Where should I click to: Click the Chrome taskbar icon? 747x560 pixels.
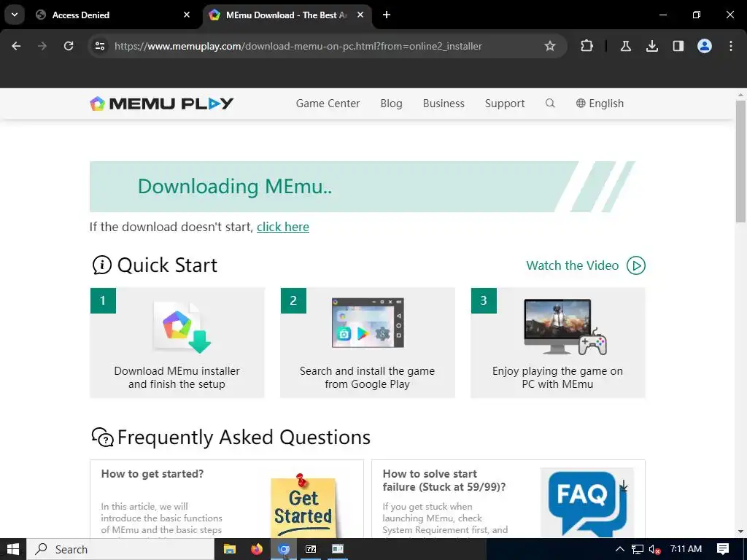(x=284, y=549)
